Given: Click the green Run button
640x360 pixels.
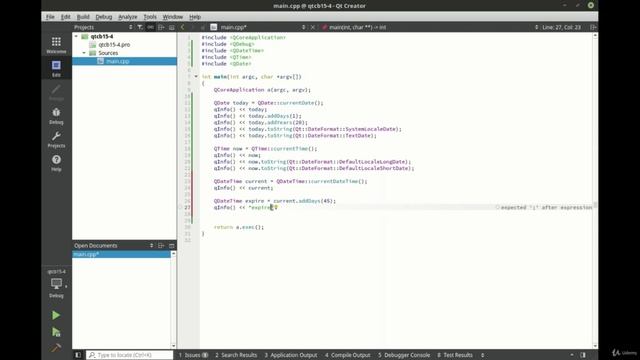Looking at the screenshot, I should pyautogui.click(x=56, y=315).
